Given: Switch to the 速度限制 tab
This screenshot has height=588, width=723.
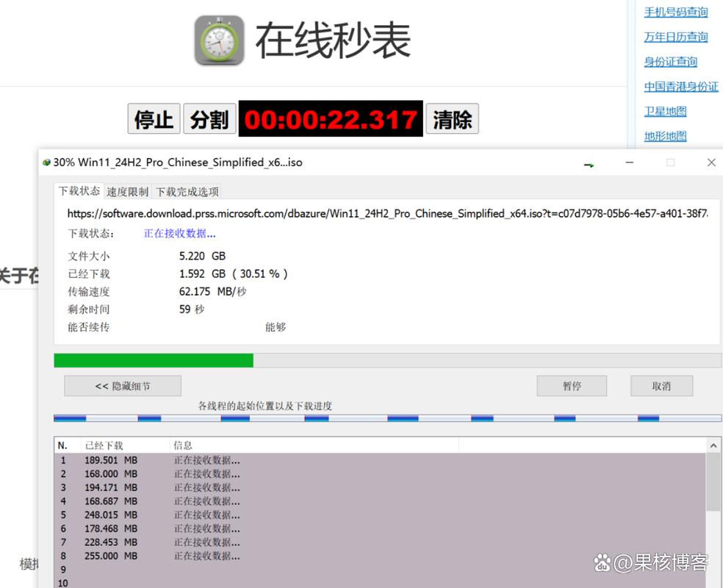Looking at the screenshot, I should [x=127, y=192].
